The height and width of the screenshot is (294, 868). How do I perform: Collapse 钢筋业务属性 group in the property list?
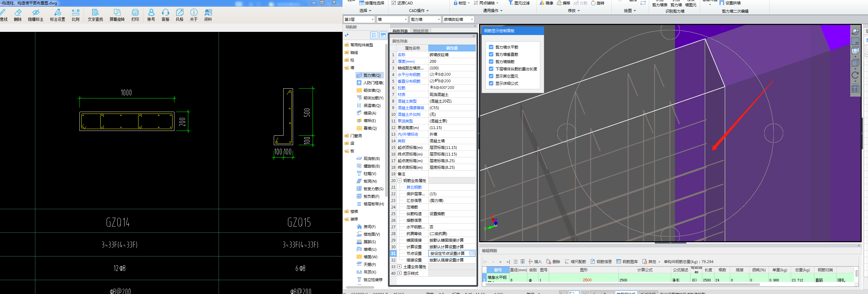[x=400, y=180]
